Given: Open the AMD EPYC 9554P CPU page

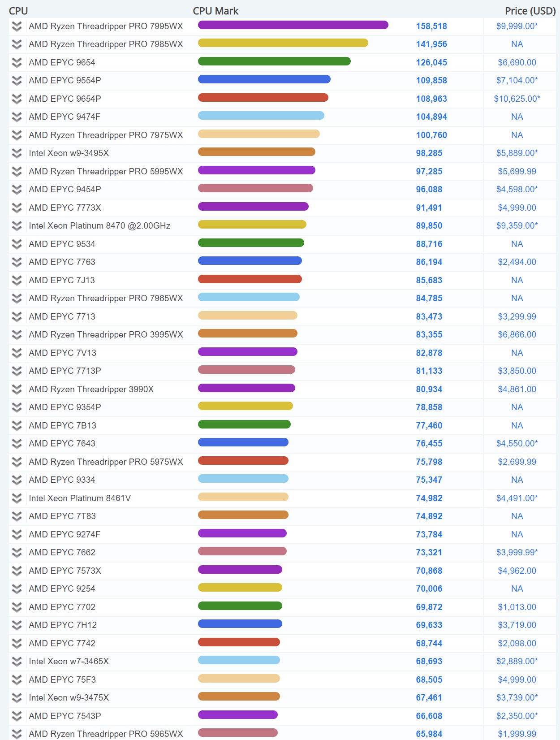Looking at the screenshot, I should point(65,81).
